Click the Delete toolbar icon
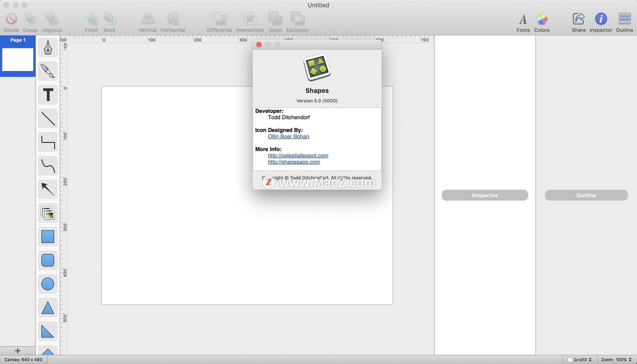Screen dimensions: 637x364 (x=11, y=19)
